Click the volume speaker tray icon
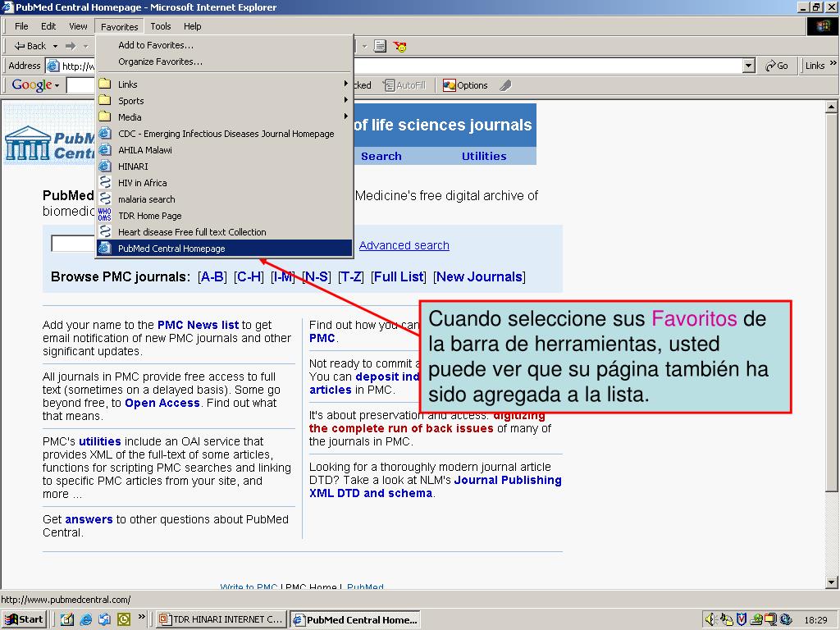 710,620
